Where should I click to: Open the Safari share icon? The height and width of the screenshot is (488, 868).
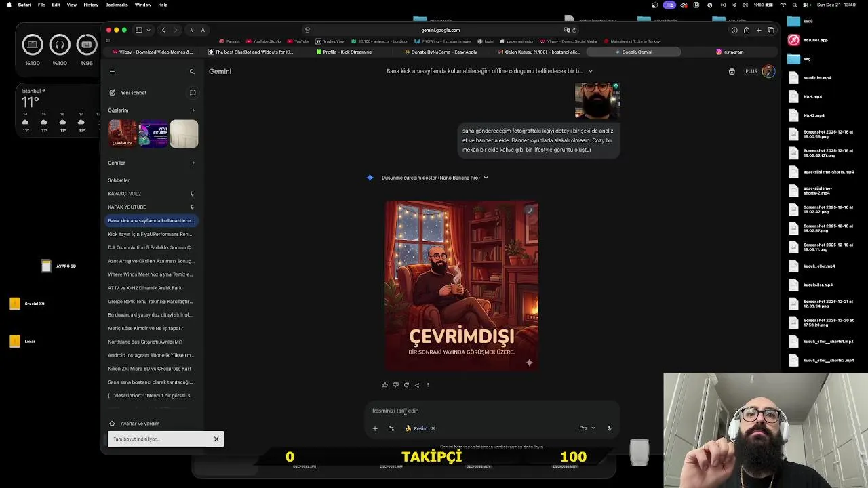point(747,30)
